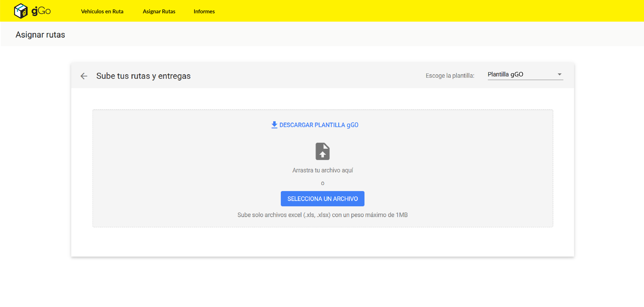Click the Arrastra tu archivo aquí text

coord(322,170)
